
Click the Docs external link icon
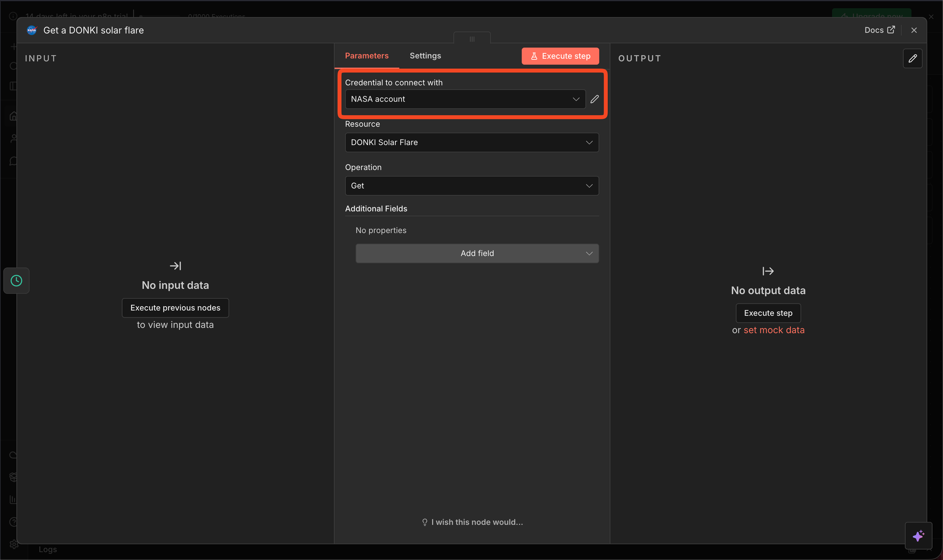(x=891, y=30)
